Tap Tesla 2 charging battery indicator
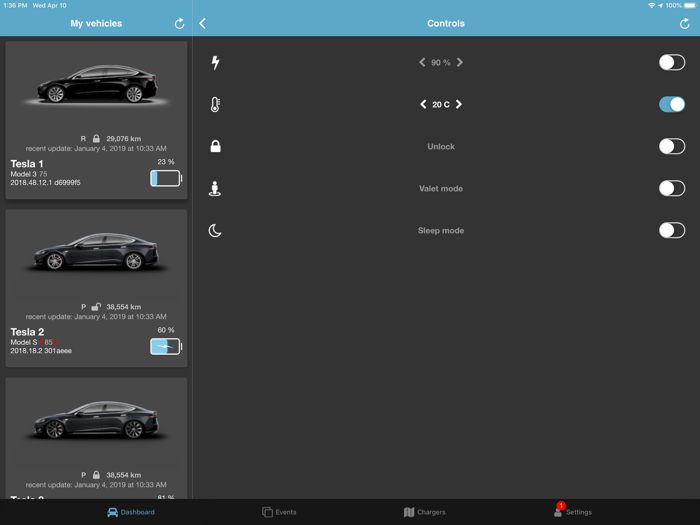This screenshot has height=525, width=700. [166, 346]
